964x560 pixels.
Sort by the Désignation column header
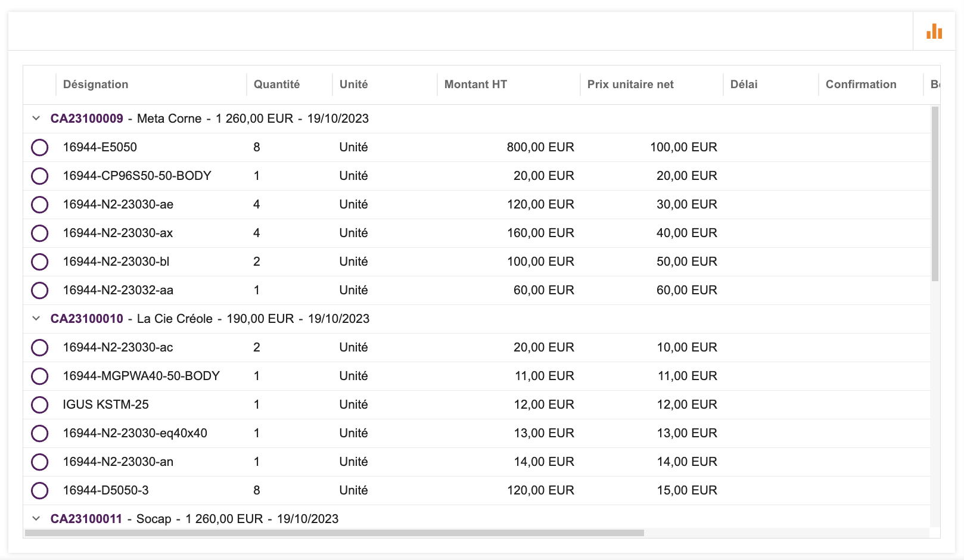point(96,85)
